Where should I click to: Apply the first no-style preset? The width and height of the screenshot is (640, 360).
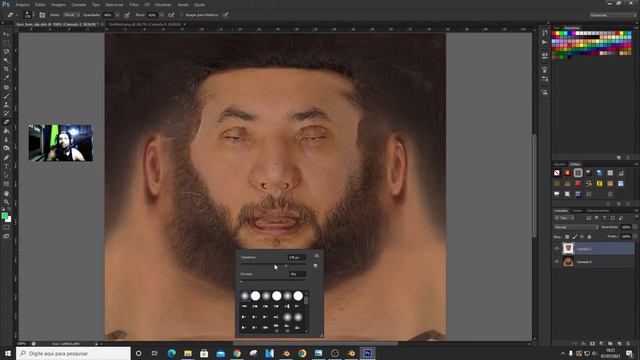[x=557, y=173]
